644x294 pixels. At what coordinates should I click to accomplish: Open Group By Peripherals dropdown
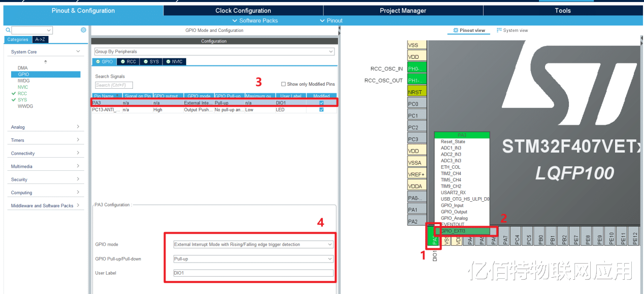point(214,52)
